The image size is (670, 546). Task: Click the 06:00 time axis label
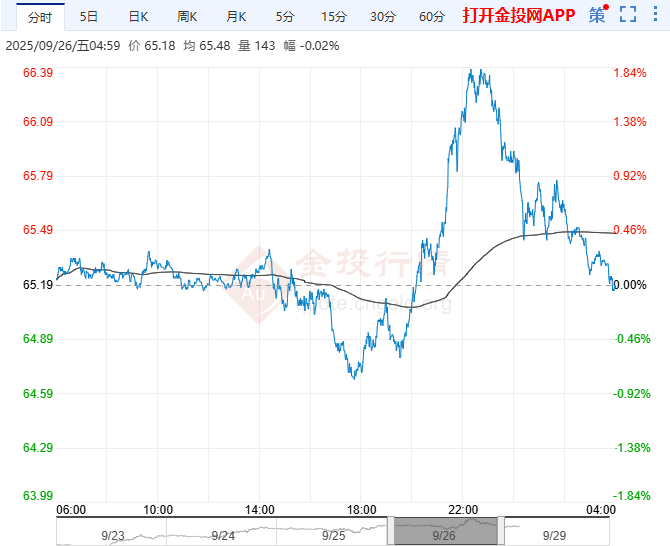[71, 510]
